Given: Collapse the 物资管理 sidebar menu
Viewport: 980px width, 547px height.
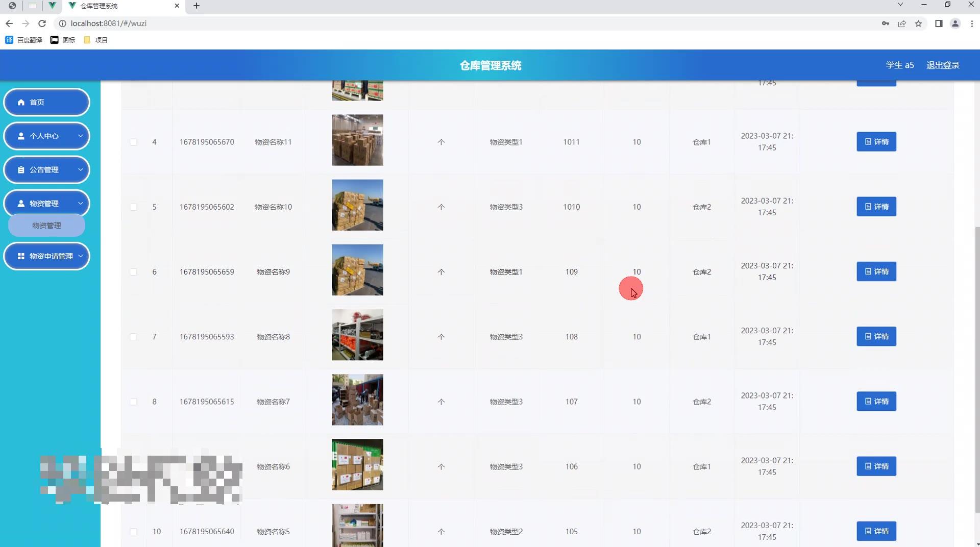Looking at the screenshot, I should 80,203.
